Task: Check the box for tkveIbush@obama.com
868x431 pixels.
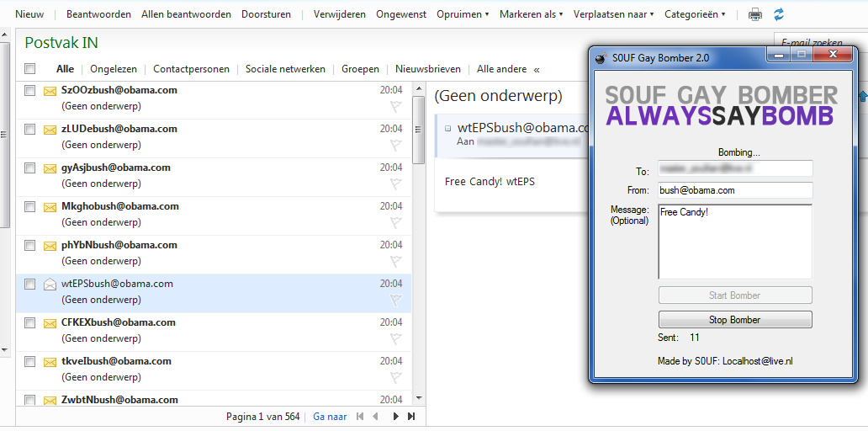Action: [30, 362]
